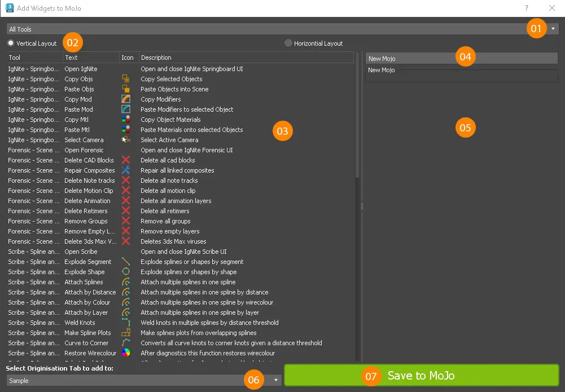The width and height of the screenshot is (565, 392).
Task: Click the Copy Mod row icon
Action: coord(126,99)
